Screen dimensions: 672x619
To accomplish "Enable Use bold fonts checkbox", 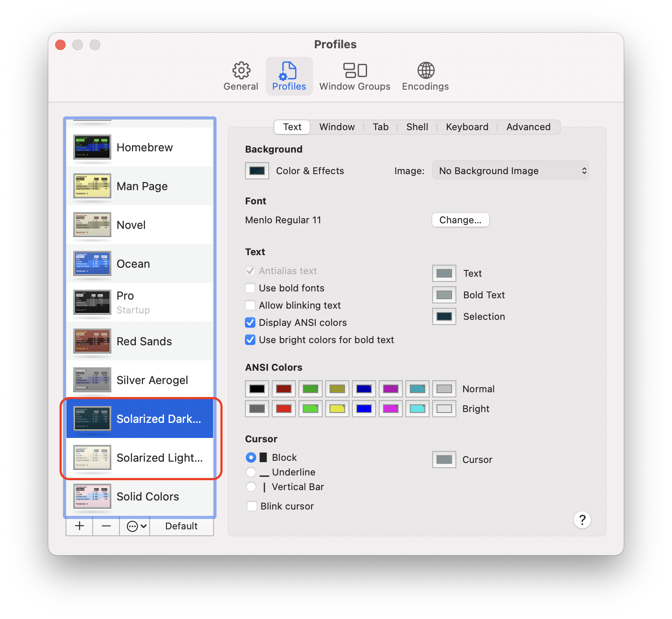I will coord(250,288).
